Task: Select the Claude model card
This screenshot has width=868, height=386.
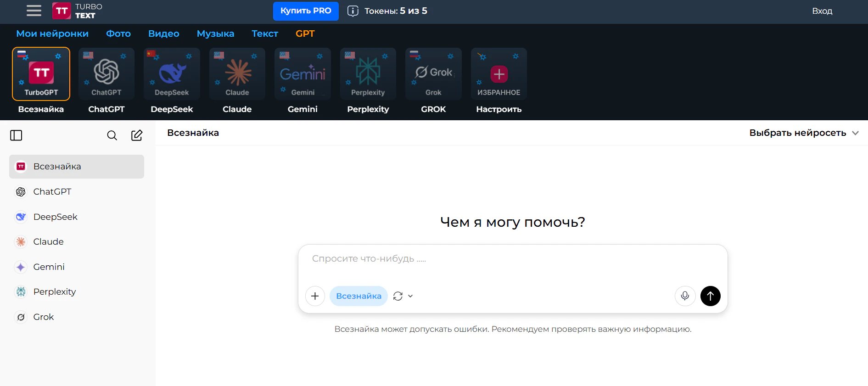Action: click(237, 74)
